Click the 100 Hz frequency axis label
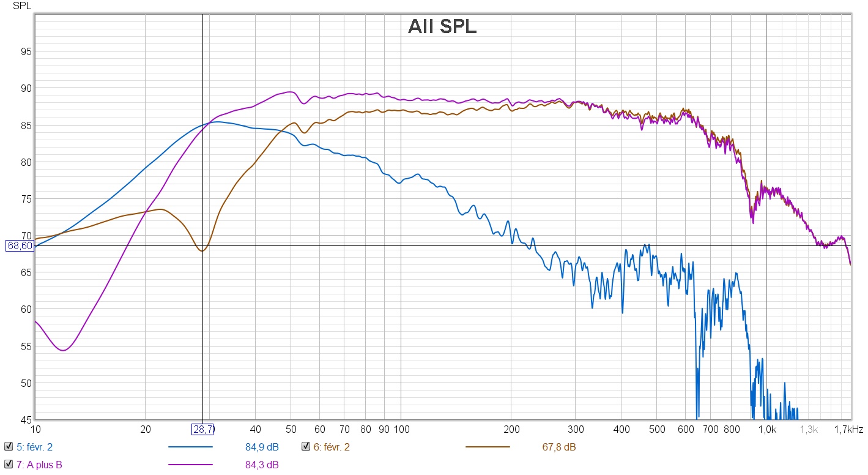 [x=401, y=430]
